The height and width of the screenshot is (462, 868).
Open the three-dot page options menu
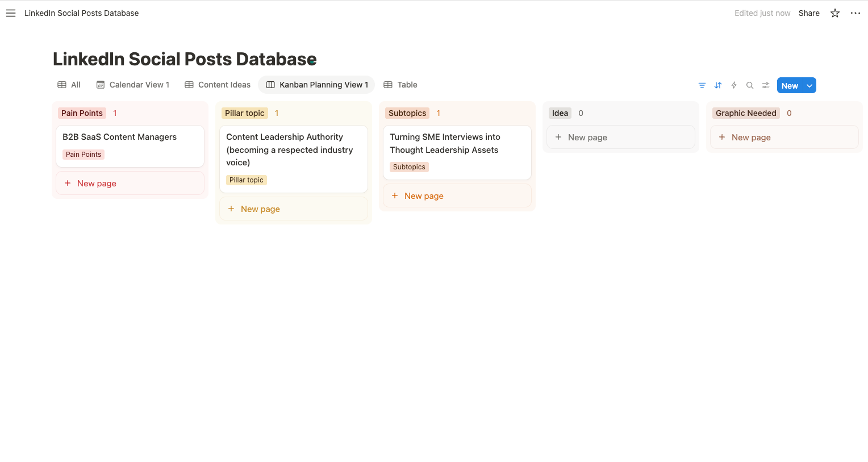click(856, 13)
